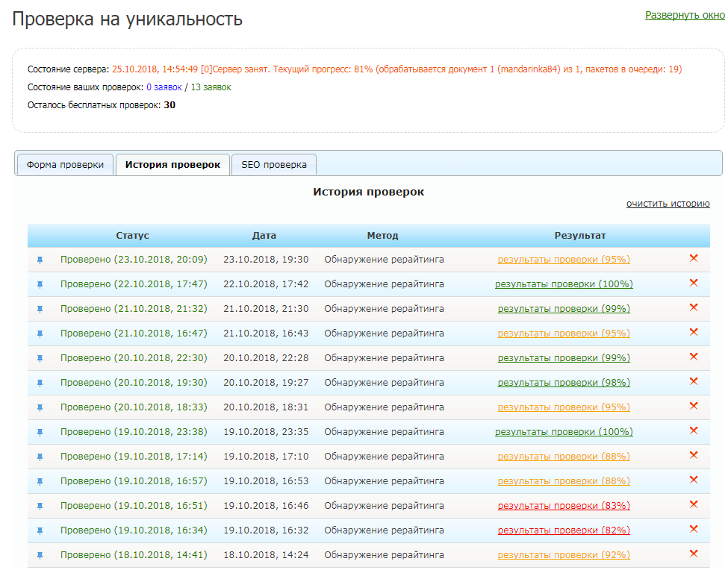Pin the check dated 21.10.2018, 21:30
This screenshot has width=728, height=573.
click(40, 309)
